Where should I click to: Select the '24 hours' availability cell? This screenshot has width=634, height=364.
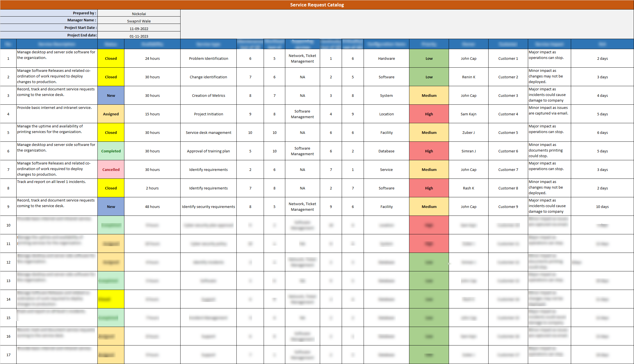152,58
